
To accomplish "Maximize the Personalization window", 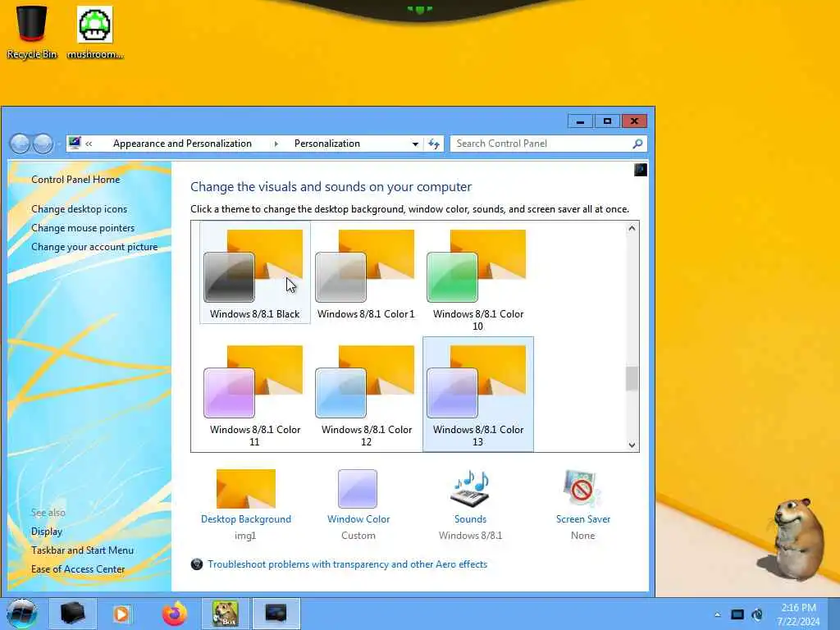I will pos(607,121).
